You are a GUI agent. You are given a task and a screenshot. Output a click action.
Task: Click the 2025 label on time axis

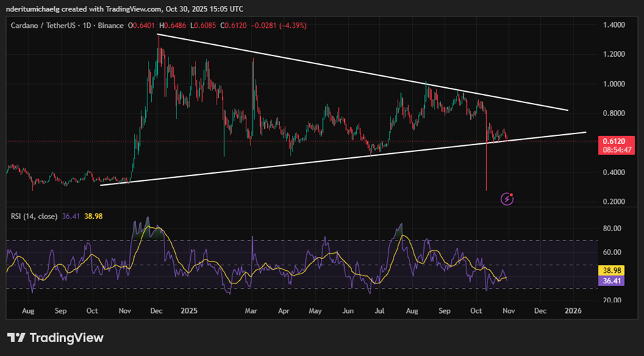point(189,310)
